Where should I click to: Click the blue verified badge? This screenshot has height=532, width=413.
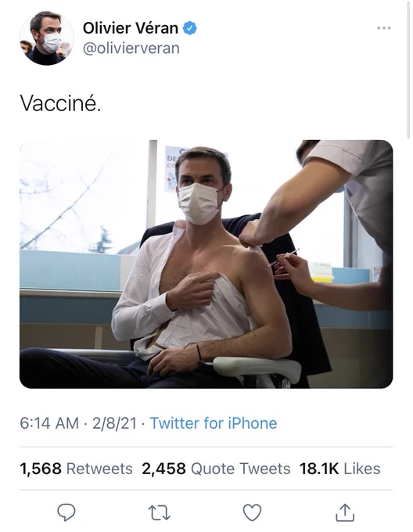[x=190, y=28]
